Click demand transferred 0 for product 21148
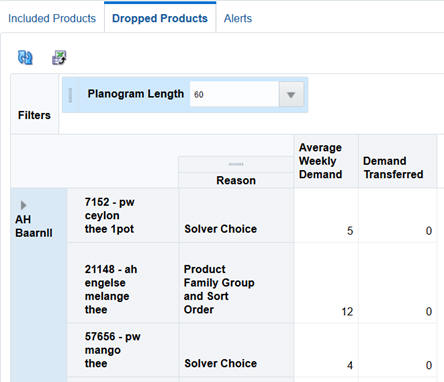Viewport: 444px width, 382px height. 429,312
